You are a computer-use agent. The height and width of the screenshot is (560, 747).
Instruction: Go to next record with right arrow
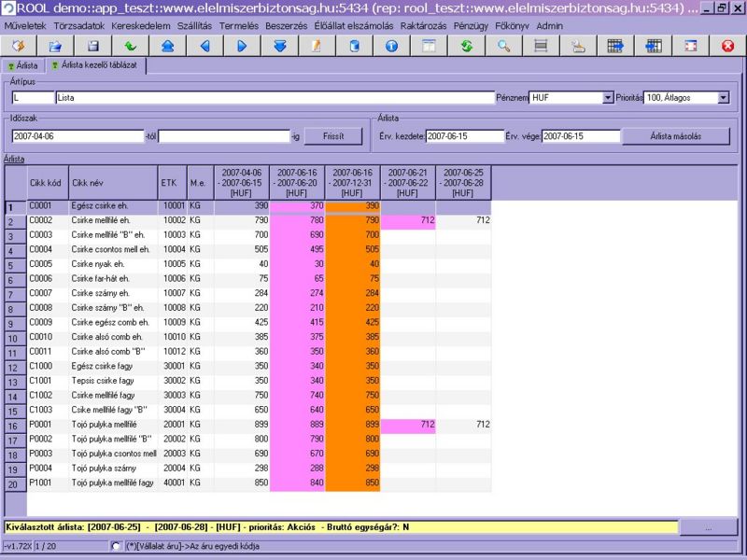click(242, 45)
